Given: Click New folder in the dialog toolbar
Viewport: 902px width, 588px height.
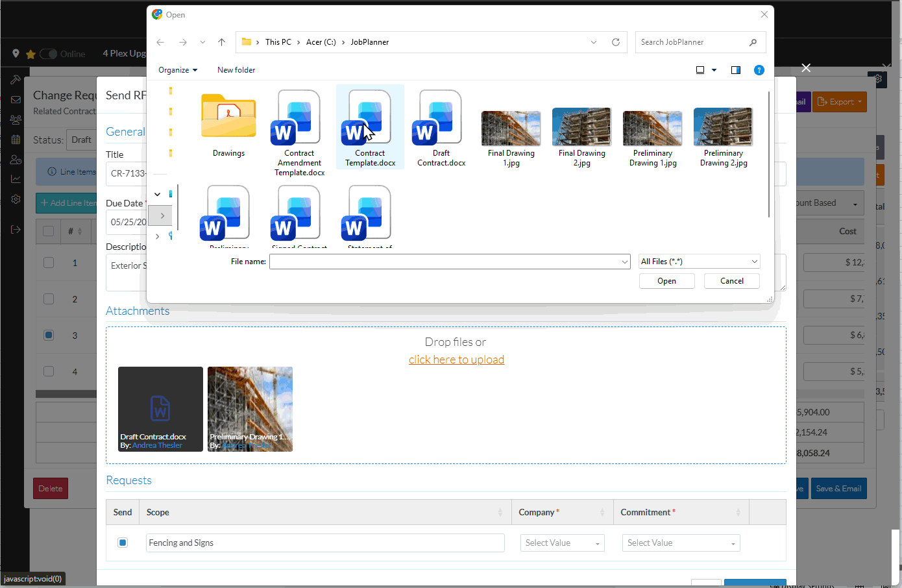Looking at the screenshot, I should (x=236, y=70).
